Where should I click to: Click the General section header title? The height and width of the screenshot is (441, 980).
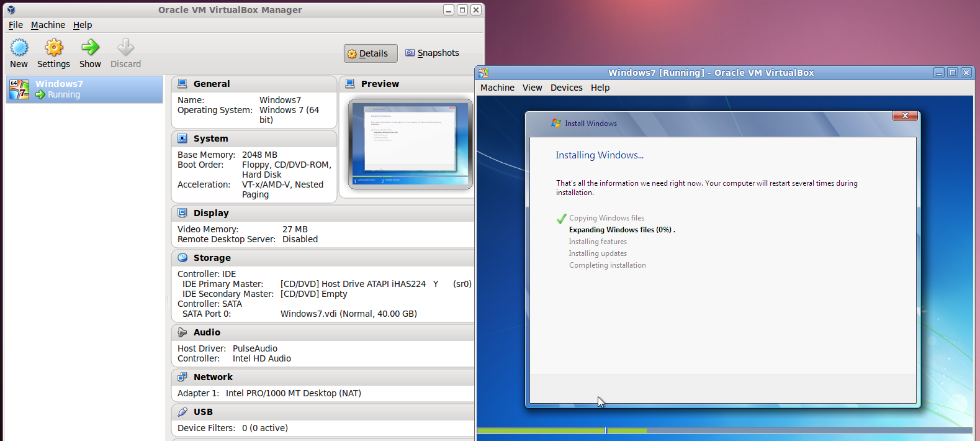click(212, 84)
